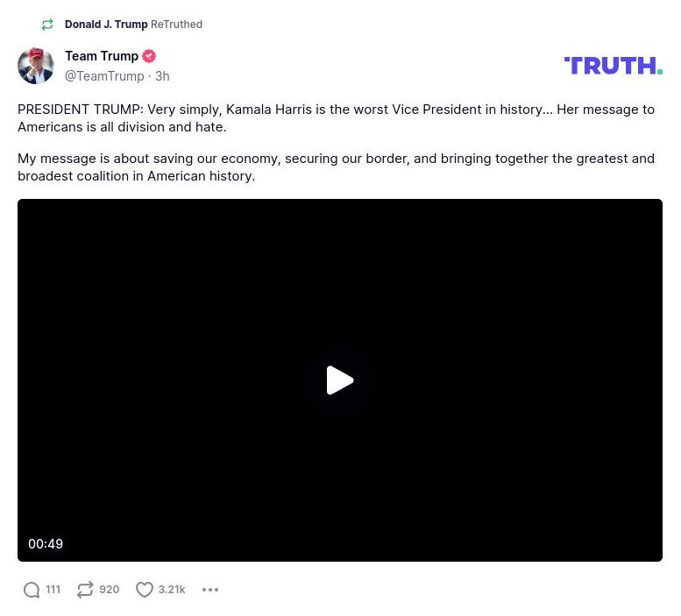Open the 3h post timestamp
This screenshot has width=681, height=616.
pos(162,76)
